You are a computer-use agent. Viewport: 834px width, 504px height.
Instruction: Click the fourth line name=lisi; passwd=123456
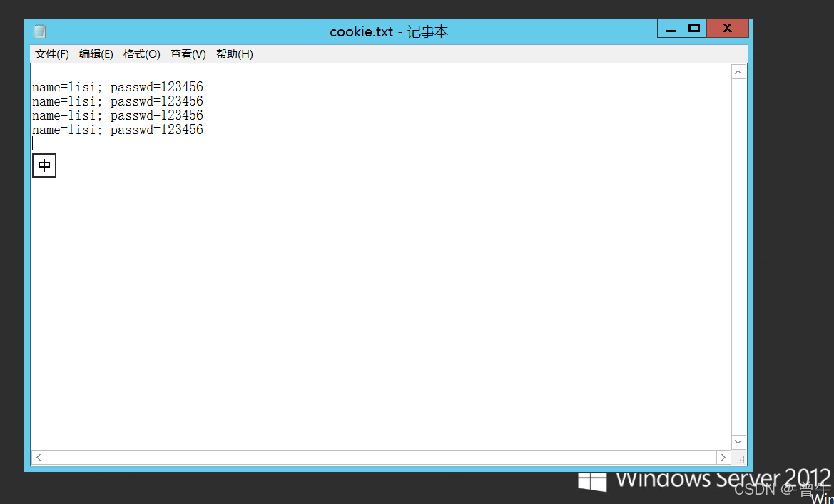coord(118,130)
